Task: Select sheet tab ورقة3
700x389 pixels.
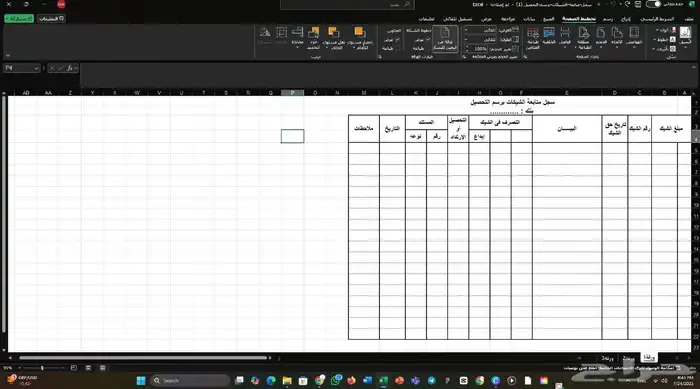Action: 607,358
